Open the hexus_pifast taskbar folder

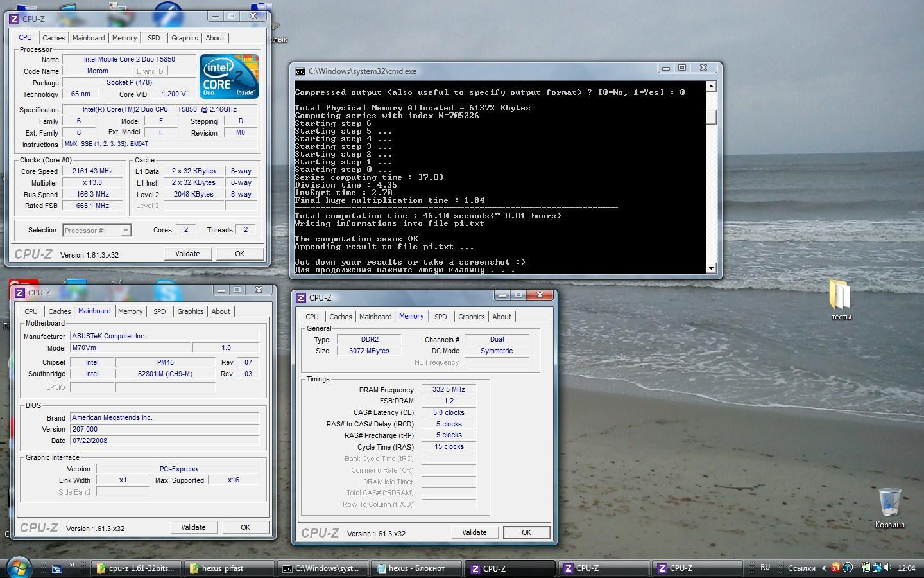click(x=230, y=568)
